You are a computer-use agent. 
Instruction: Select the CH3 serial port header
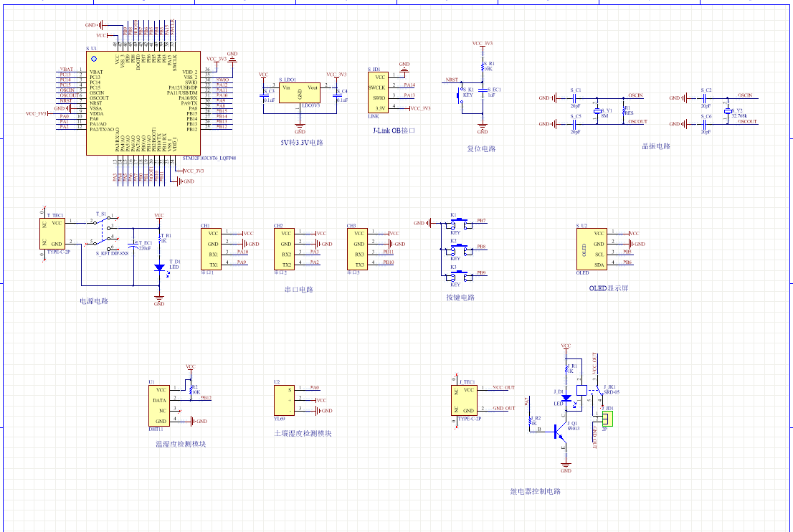[x=358, y=249]
